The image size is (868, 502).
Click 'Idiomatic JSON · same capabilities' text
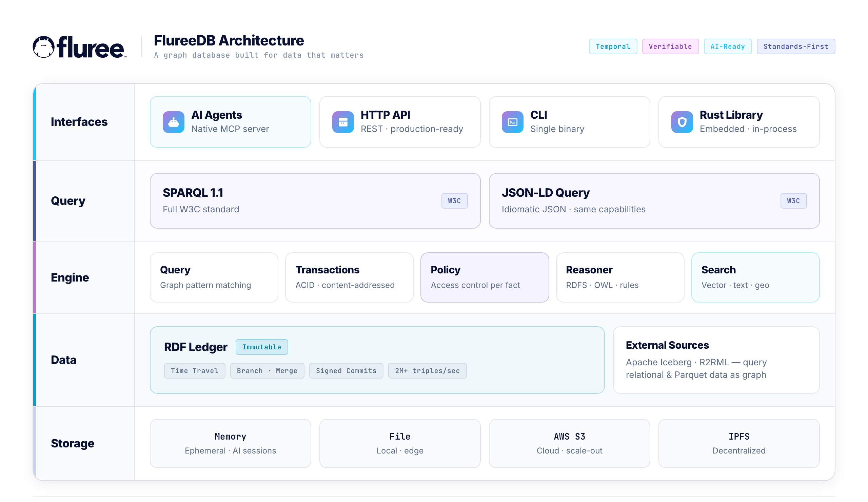point(573,209)
